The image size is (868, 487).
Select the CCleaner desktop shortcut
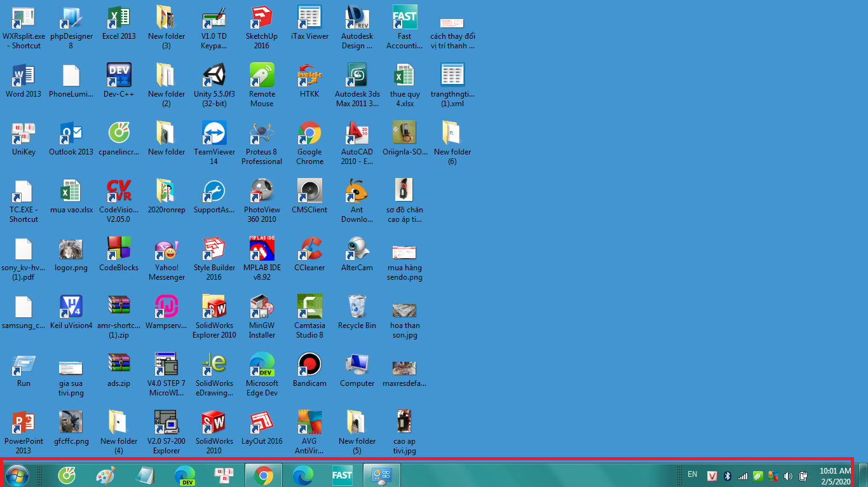tap(309, 249)
